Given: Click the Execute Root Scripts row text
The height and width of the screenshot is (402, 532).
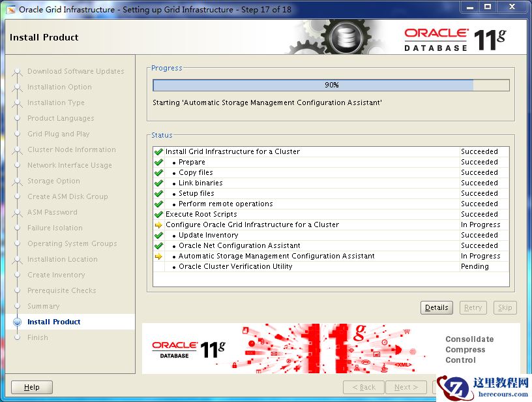Looking at the screenshot, I should [x=201, y=214].
